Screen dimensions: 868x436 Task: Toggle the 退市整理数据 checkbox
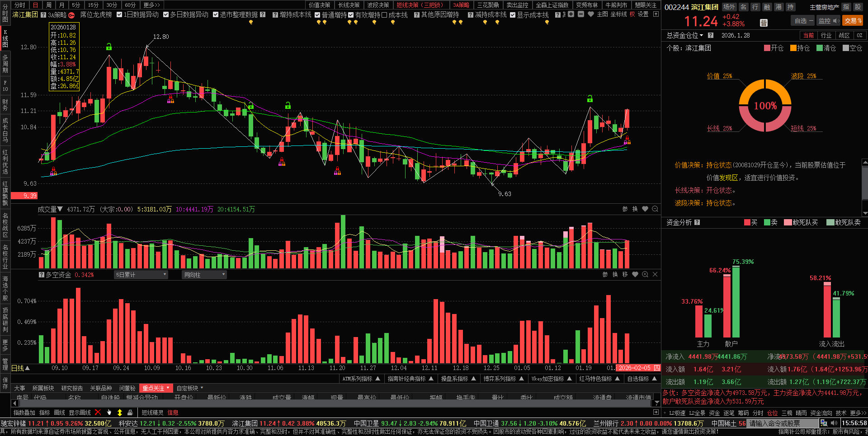point(216,15)
